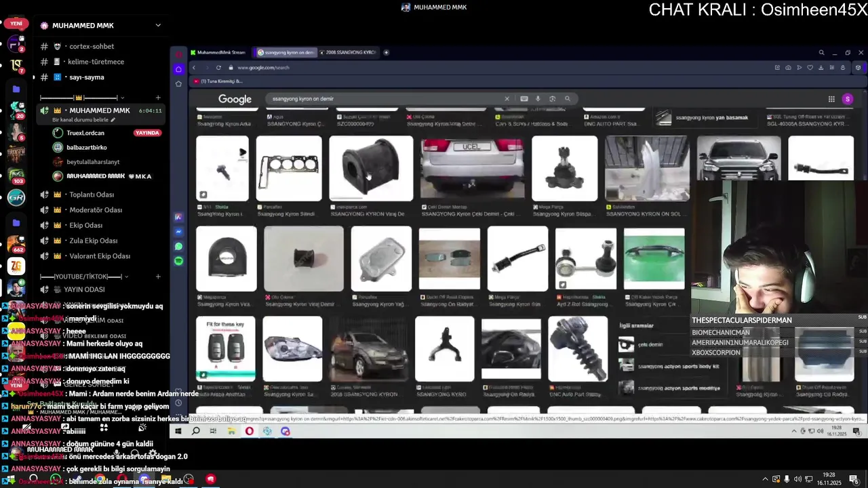Image resolution: width=868 pixels, height=488 pixels.
Task: Click TruexLordcan in the voice channel
Action: click(x=85, y=133)
